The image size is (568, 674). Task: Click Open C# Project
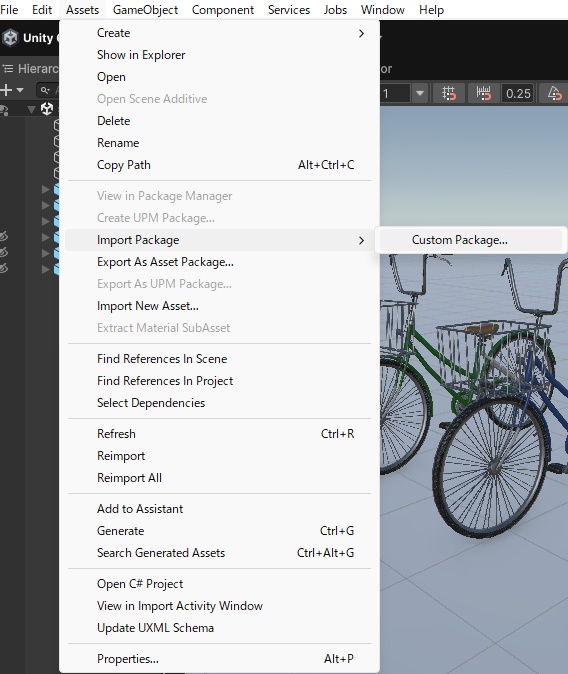click(219, 584)
